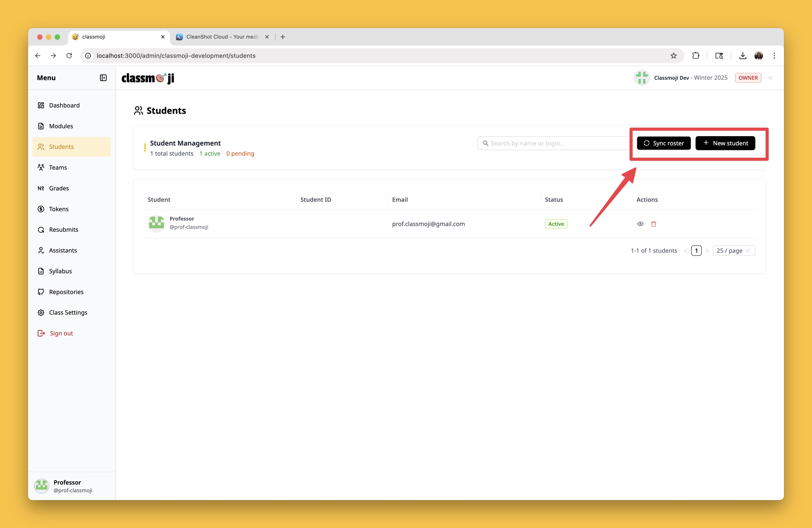The image size is (812, 528).
Task: Go to next page arrow
Action: click(707, 250)
